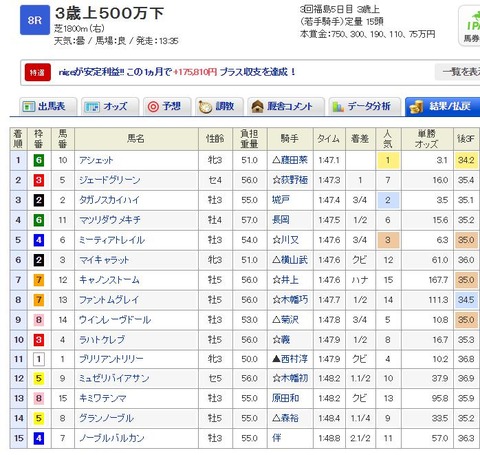Open jockey 城戸 profile

pos(281,200)
